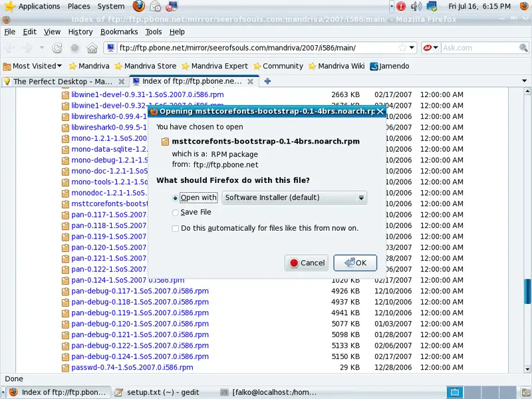Screen dimensions: 532x399
Task: Open the pan-debug-0.117 rpm link
Action: tap(140, 291)
